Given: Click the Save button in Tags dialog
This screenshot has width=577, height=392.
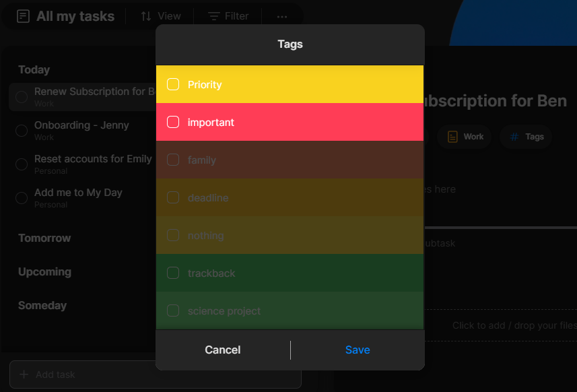Looking at the screenshot, I should pos(358,350).
